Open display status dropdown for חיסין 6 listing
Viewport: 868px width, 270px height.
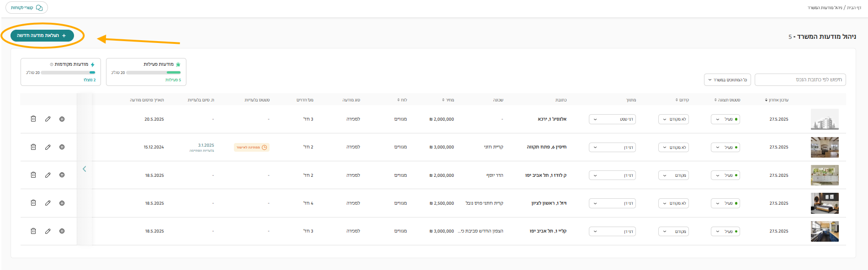point(725,147)
